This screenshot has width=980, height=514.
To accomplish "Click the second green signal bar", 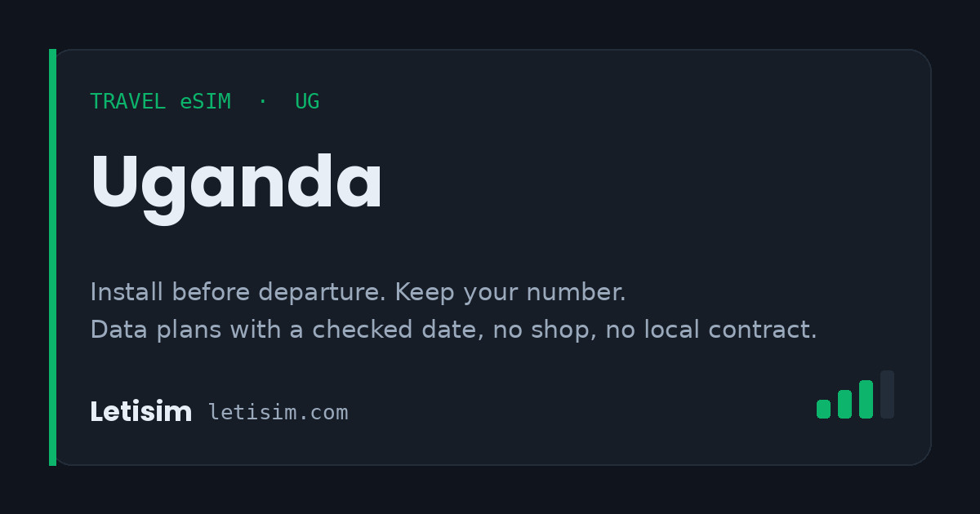I will click(x=844, y=404).
